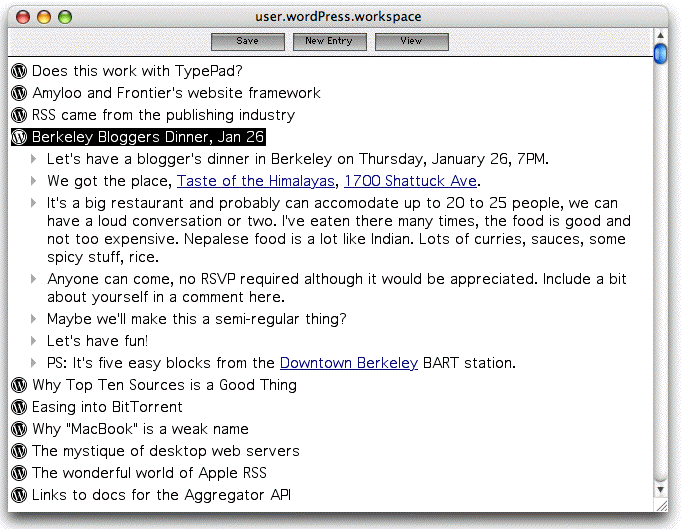
Task: Expand triangle beside "Let's have a blogger's dinner"
Action: pyautogui.click(x=34, y=159)
